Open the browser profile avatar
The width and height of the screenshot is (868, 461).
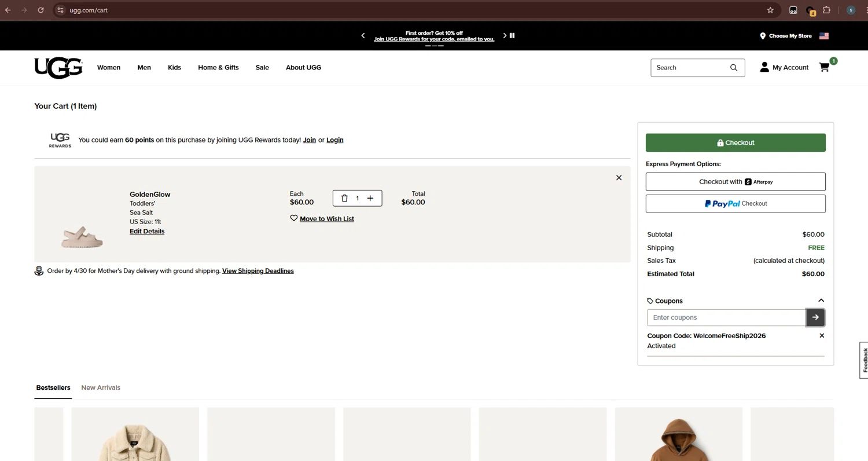[x=851, y=10]
